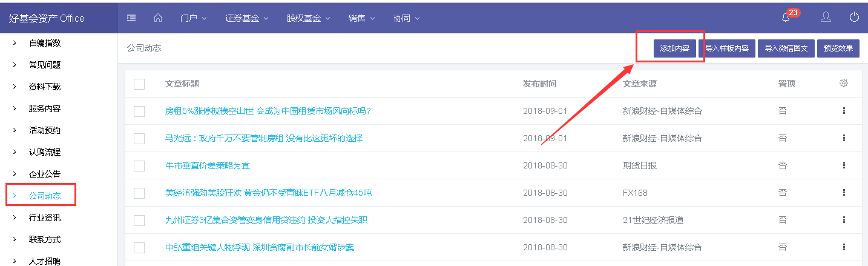This screenshot has height=266, width=868.
Task: Open table column settings gear icon
Action: click(843, 84)
